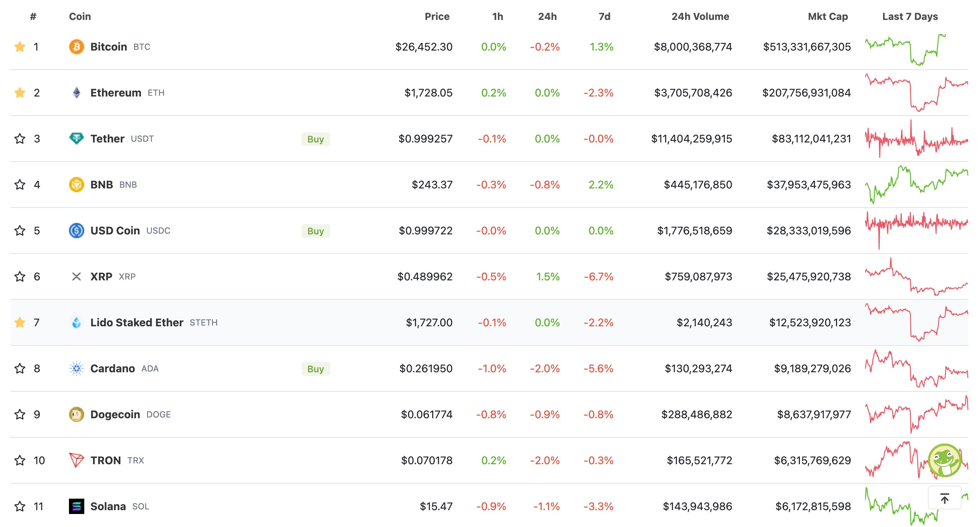Click Solana price $15.47
980x527 pixels.
pos(436,506)
